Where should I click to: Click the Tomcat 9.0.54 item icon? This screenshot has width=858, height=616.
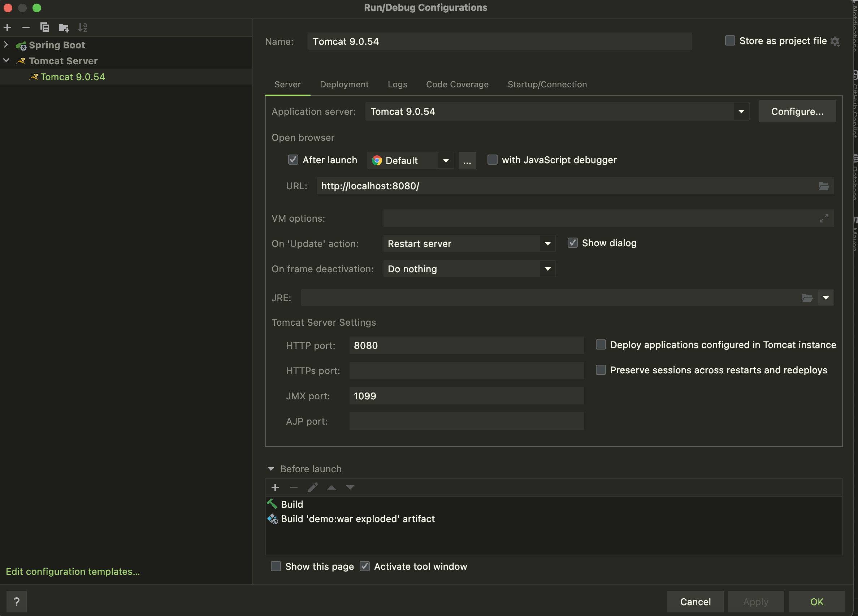(34, 77)
